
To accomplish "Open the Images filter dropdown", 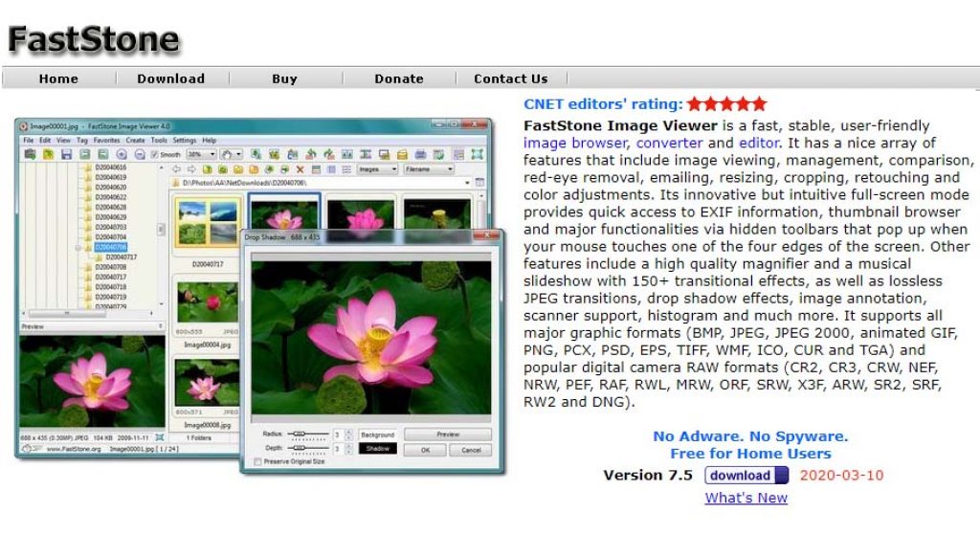I will [377, 169].
